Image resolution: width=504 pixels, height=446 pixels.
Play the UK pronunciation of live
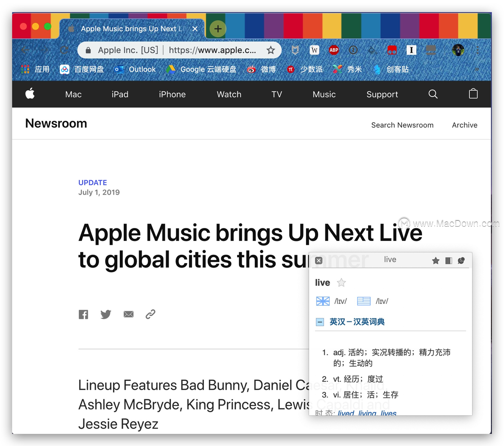click(323, 301)
